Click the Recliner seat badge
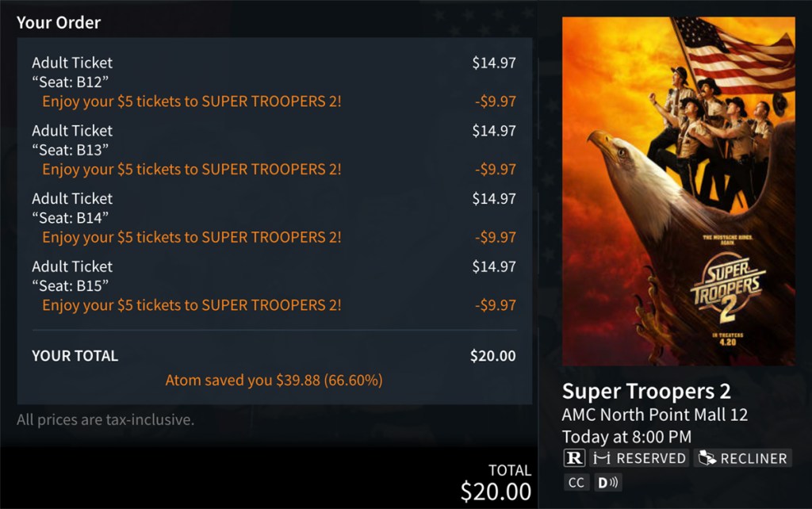Screen dimensions: 812x509 (x=742, y=458)
